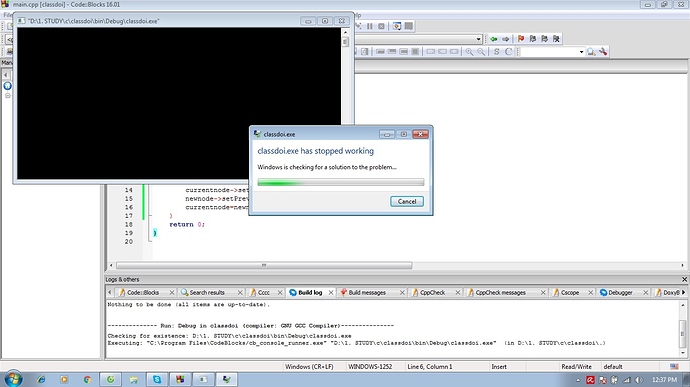Cancel the classdoi.exe crash dialog
This screenshot has width=690, height=387.
407,201
